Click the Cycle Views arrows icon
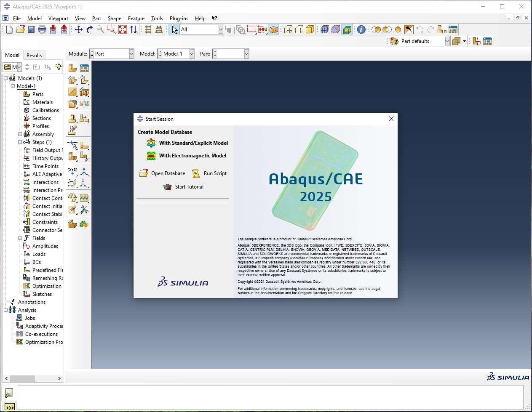The width and height of the screenshot is (532, 412). click(133, 29)
